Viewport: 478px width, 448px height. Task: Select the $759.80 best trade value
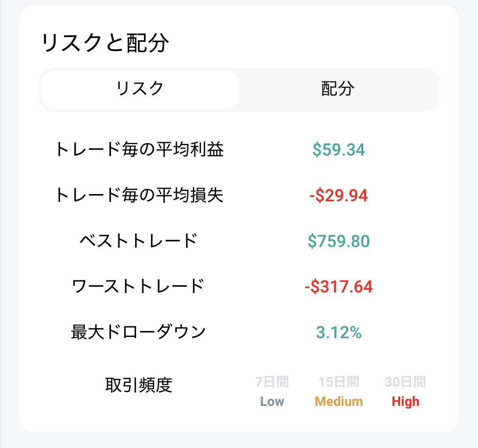[x=339, y=241]
